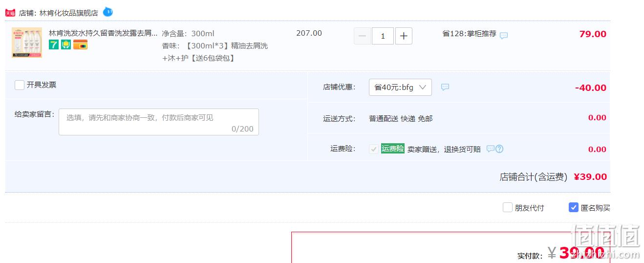Enable the 朋友代付 checkbox

pos(508,207)
